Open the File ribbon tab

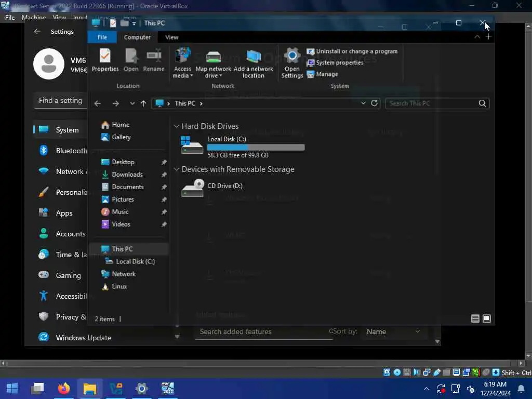point(102,37)
